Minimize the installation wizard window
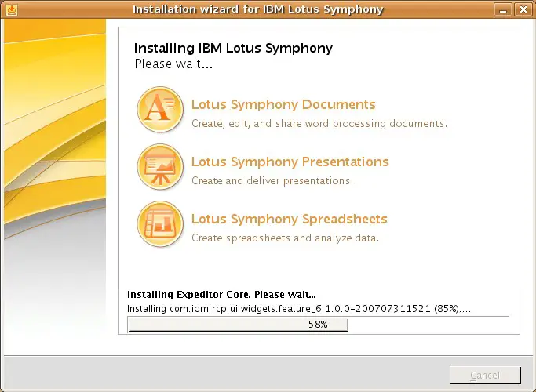Image resolution: width=536 pixels, height=392 pixels. tap(503, 9)
